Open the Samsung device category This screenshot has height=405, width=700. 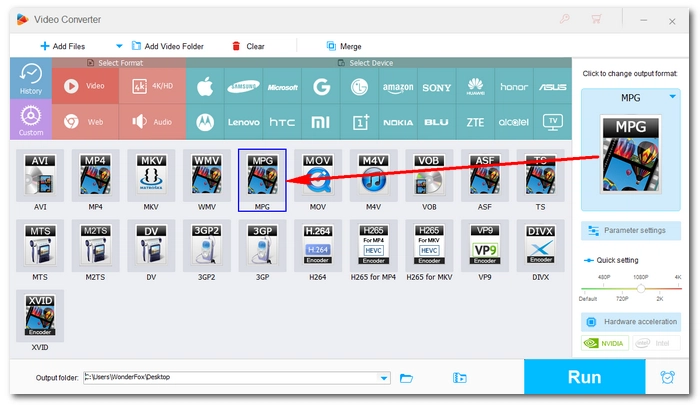pos(243,86)
